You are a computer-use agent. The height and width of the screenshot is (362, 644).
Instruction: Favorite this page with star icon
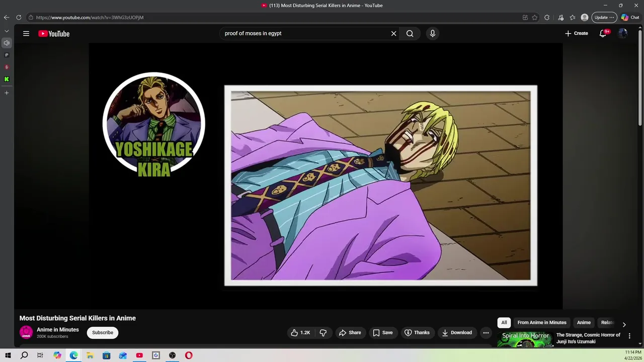535,18
